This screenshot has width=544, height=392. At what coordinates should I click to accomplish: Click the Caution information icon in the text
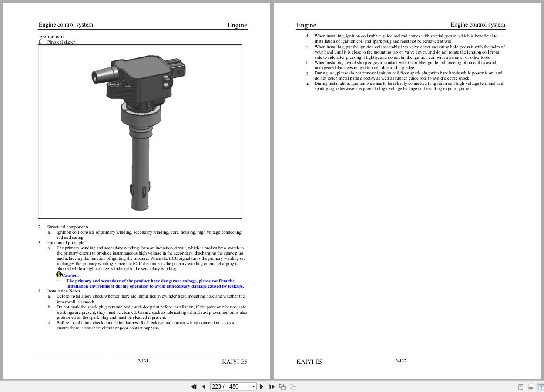tap(59, 274)
